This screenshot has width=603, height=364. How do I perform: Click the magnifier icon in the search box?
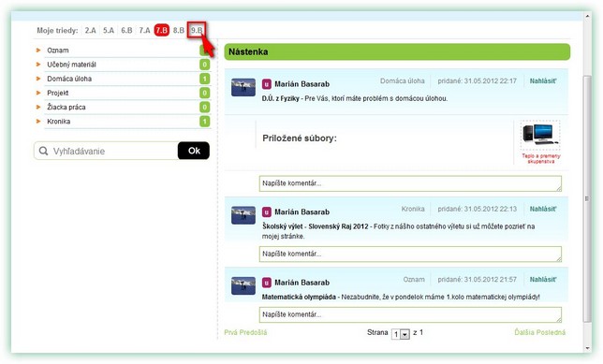tap(43, 151)
